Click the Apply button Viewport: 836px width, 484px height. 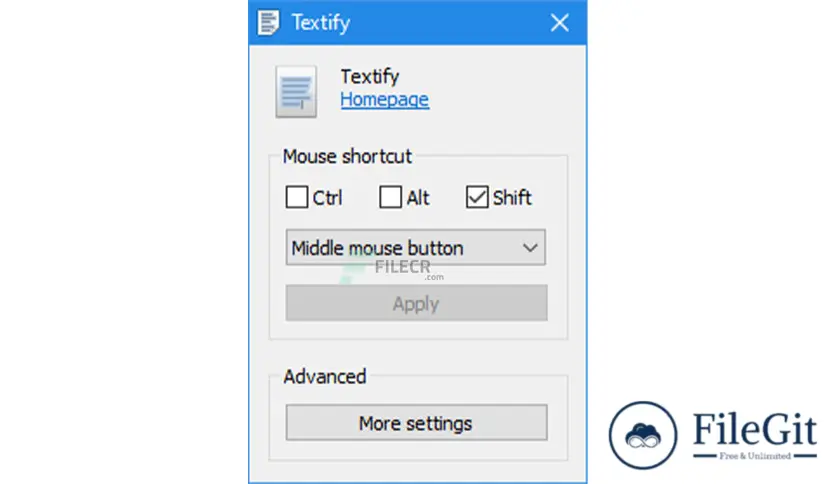(416, 303)
